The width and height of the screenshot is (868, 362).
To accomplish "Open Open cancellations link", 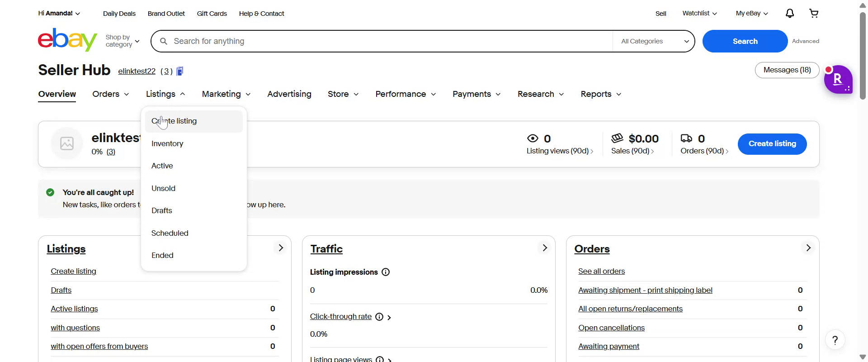I will (x=611, y=328).
